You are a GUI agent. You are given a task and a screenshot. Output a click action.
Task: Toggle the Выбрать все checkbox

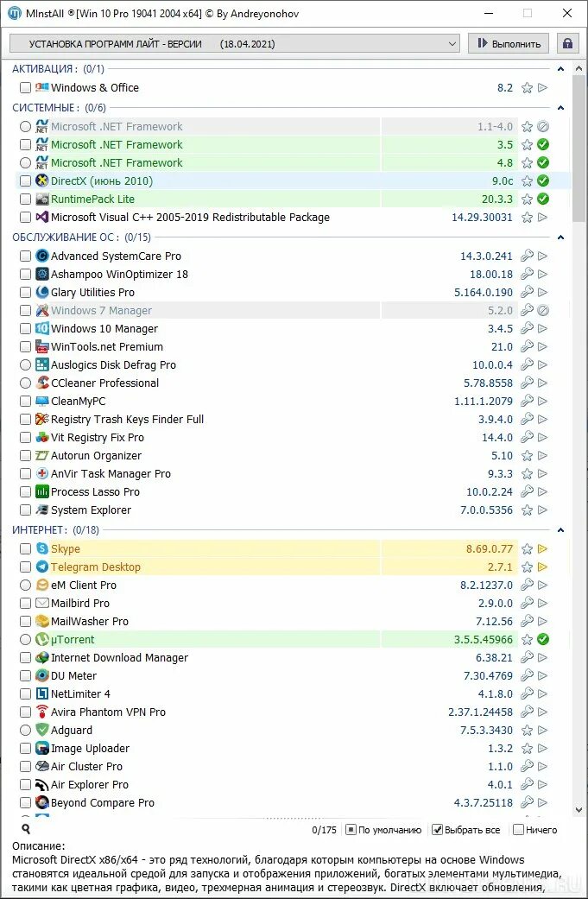coord(437,830)
